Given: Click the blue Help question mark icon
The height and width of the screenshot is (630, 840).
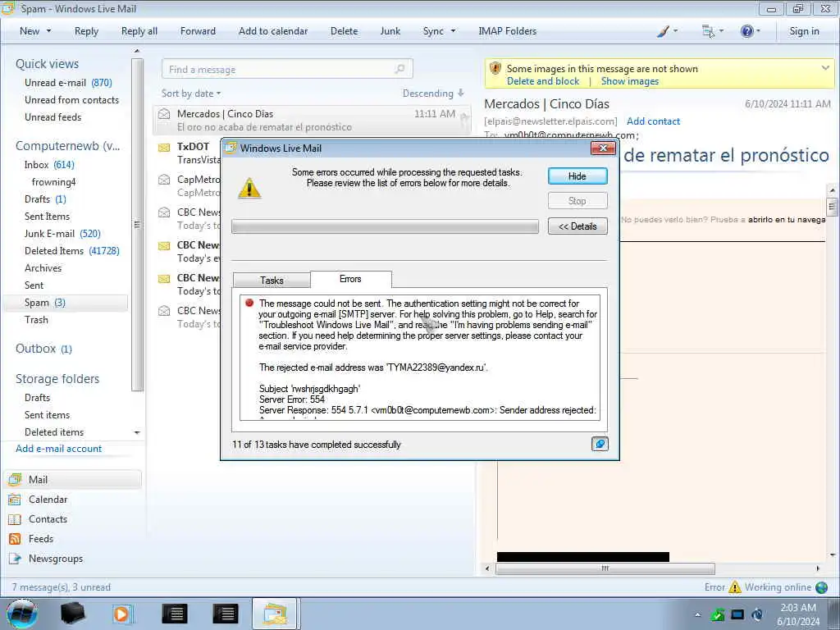Looking at the screenshot, I should [746, 31].
